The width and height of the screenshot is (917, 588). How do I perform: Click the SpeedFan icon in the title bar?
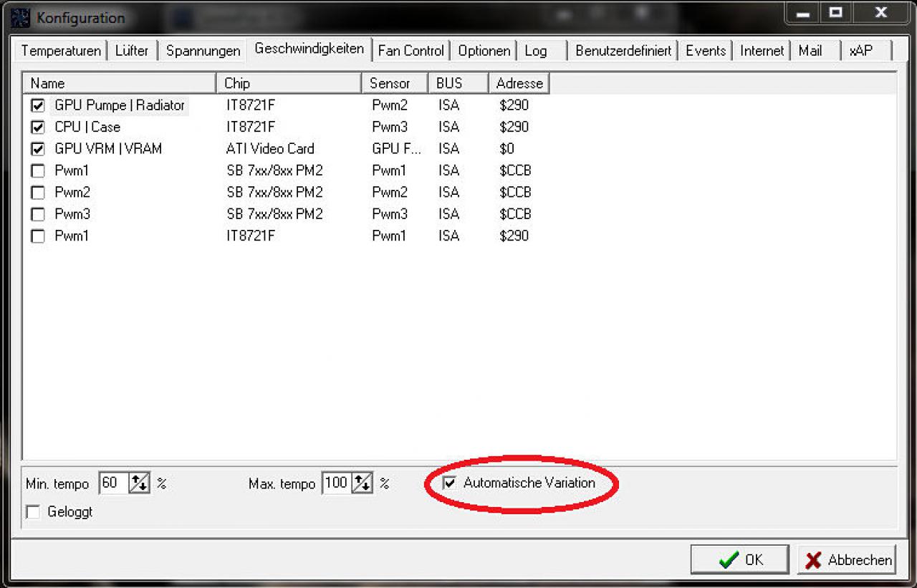tap(19, 17)
